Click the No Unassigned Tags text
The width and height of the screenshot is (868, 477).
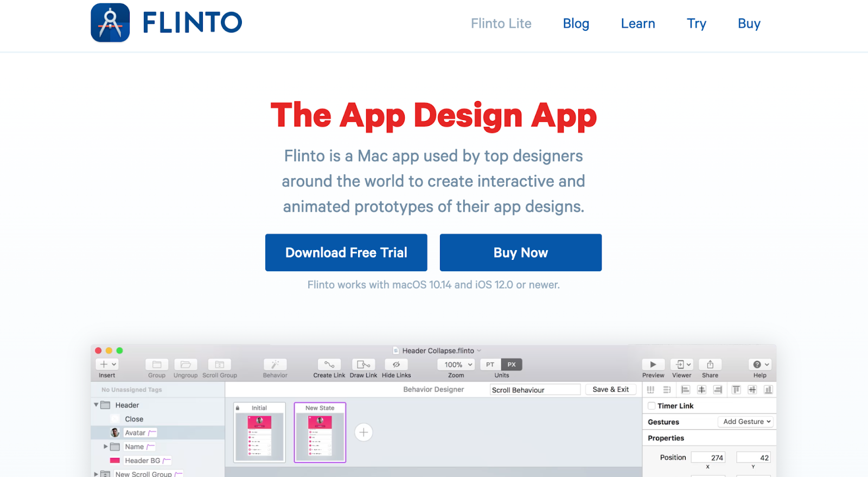pyautogui.click(x=132, y=390)
